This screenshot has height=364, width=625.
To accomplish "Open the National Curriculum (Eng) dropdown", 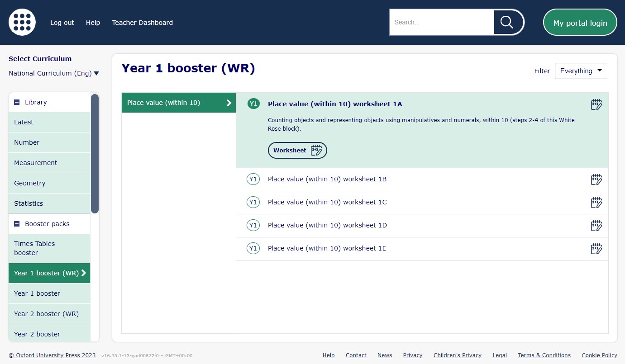I will click(54, 73).
